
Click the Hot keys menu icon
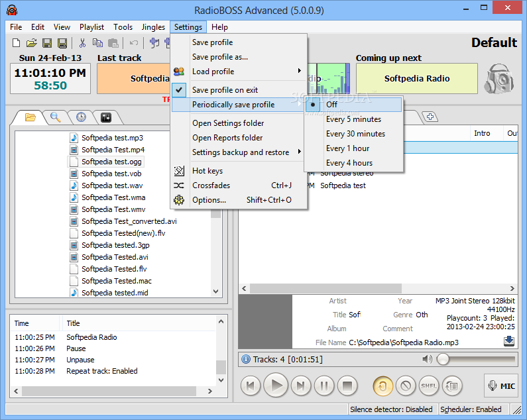(179, 171)
